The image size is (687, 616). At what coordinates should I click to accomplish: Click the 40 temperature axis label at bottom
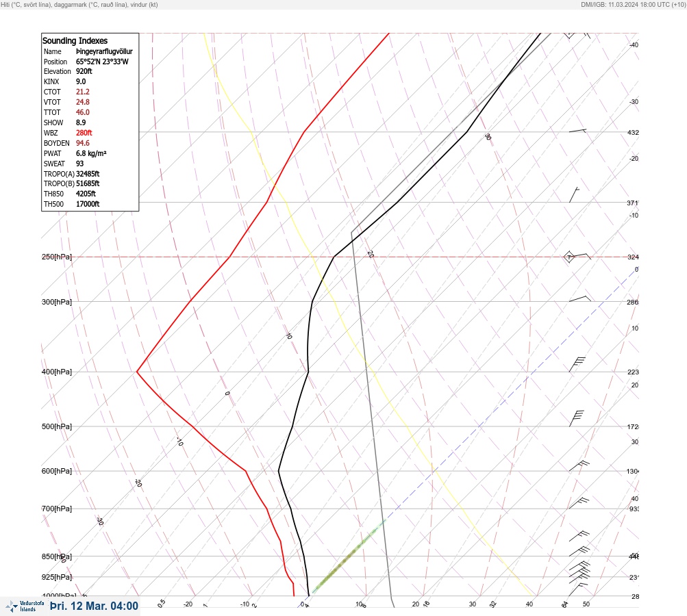pos(529,604)
